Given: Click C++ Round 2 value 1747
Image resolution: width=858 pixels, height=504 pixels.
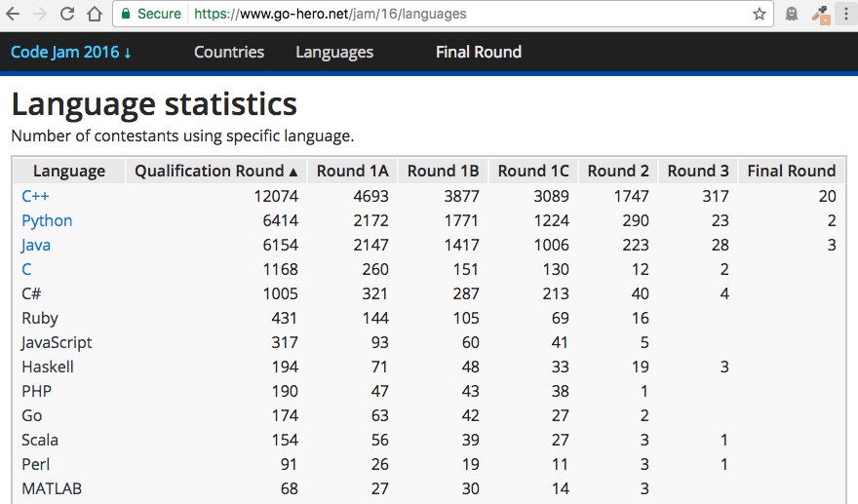Looking at the screenshot, I should 632,196.
